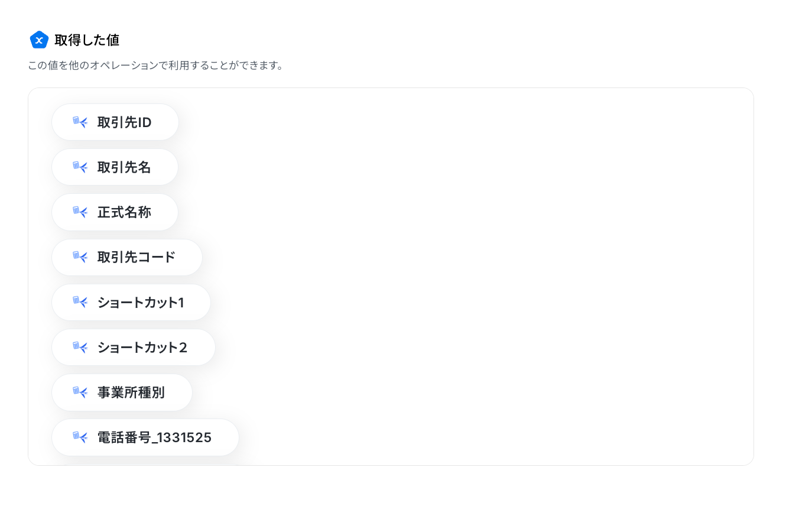The image size is (786, 532).
Task: Pick the 電話番号_1331525 value chip
Action: click(145, 437)
